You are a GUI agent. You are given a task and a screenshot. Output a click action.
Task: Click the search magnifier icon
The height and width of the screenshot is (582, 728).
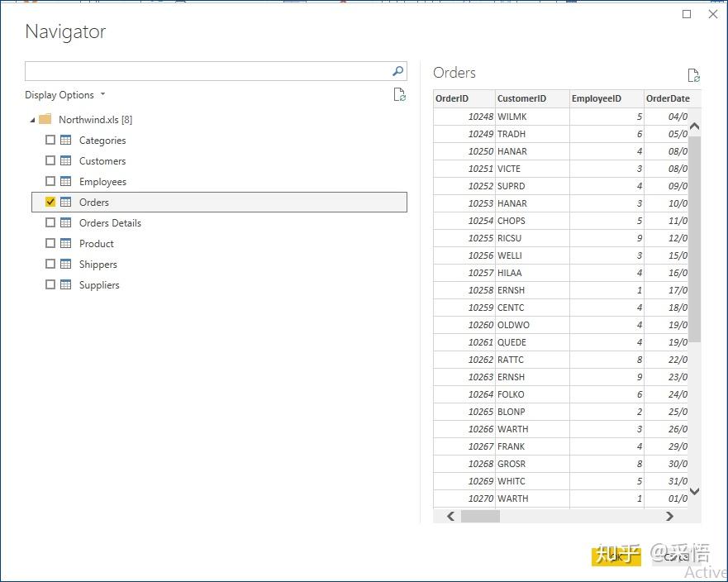click(397, 71)
